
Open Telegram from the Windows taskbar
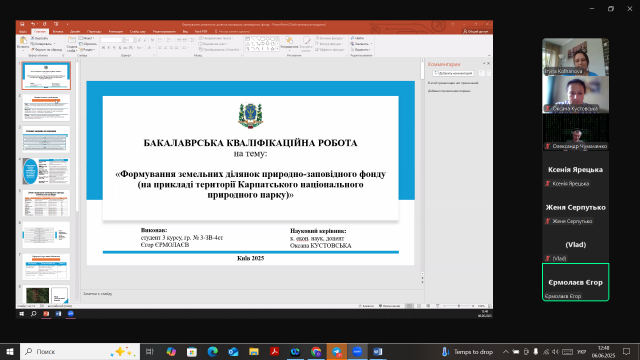337,351
